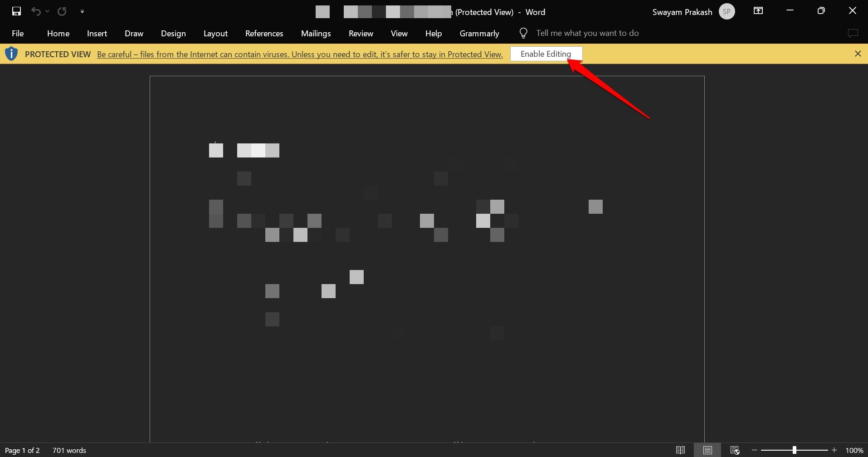Open the Undo history dropdown arrow
This screenshot has height=457, width=868.
47,11
